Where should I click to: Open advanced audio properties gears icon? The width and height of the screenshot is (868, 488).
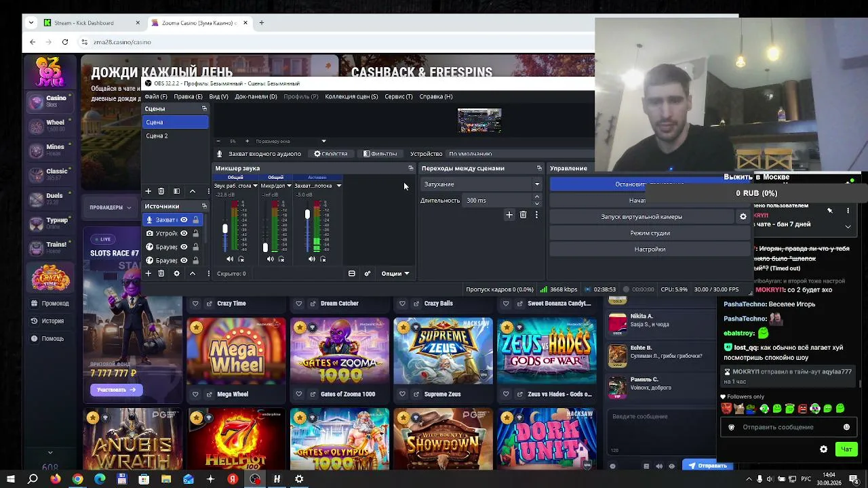coord(368,273)
